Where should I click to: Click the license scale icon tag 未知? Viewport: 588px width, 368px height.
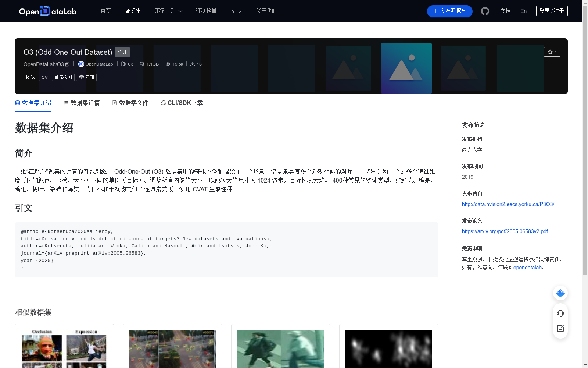(x=86, y=77)
